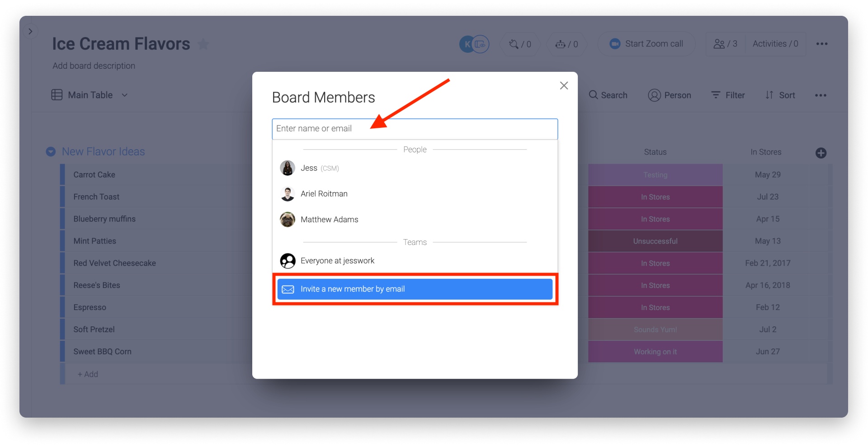Image resolution: width=868 pixels, height=447 pixels.
Task: Open the French Toast item
Action: click(x=96, y=197)
